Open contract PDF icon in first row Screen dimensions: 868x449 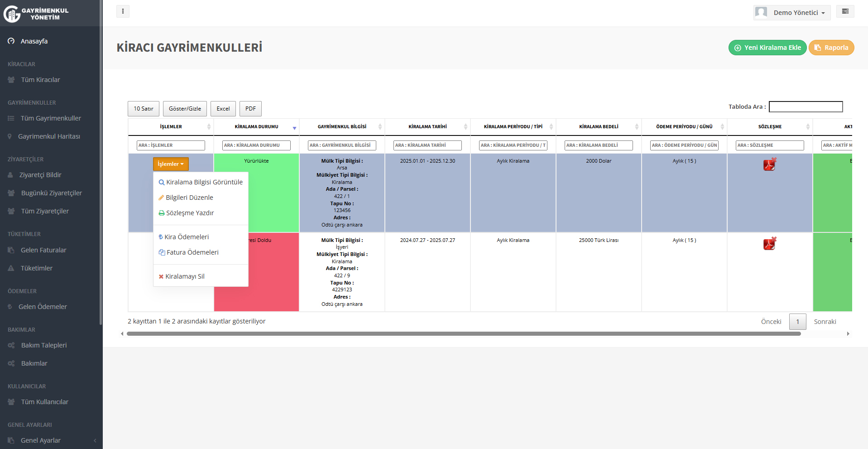(x=769, y=164)
